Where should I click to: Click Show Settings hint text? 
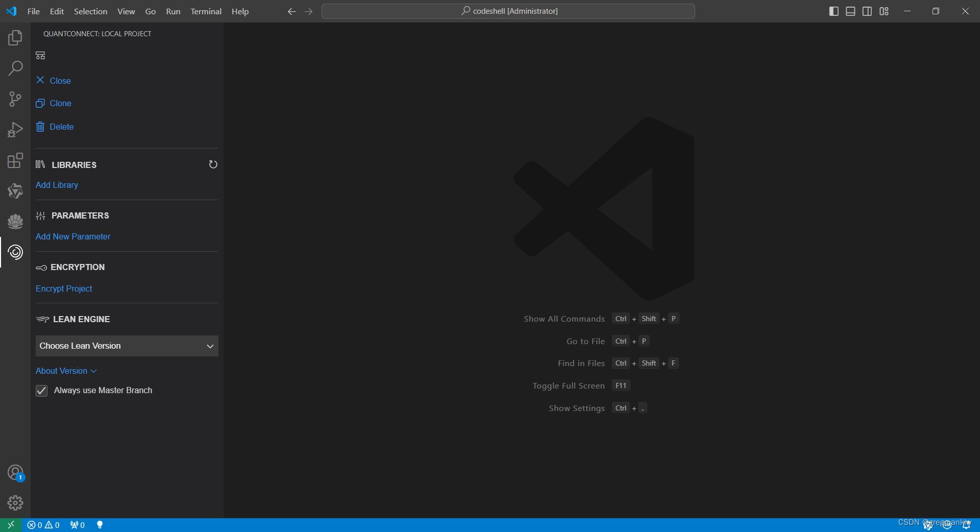(577, 408)
